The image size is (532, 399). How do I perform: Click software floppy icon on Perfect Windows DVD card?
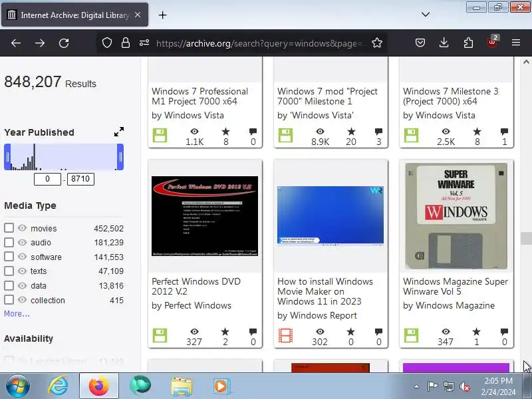click(160, 335)
